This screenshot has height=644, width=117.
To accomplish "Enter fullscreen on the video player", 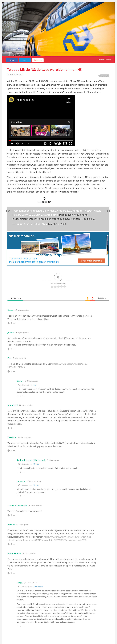I will (70, 143).
